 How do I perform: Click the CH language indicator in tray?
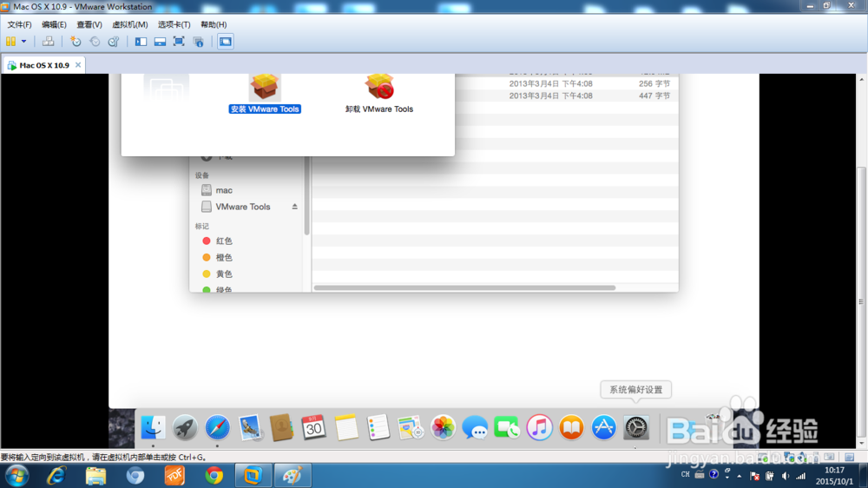(x=686, y=475)
